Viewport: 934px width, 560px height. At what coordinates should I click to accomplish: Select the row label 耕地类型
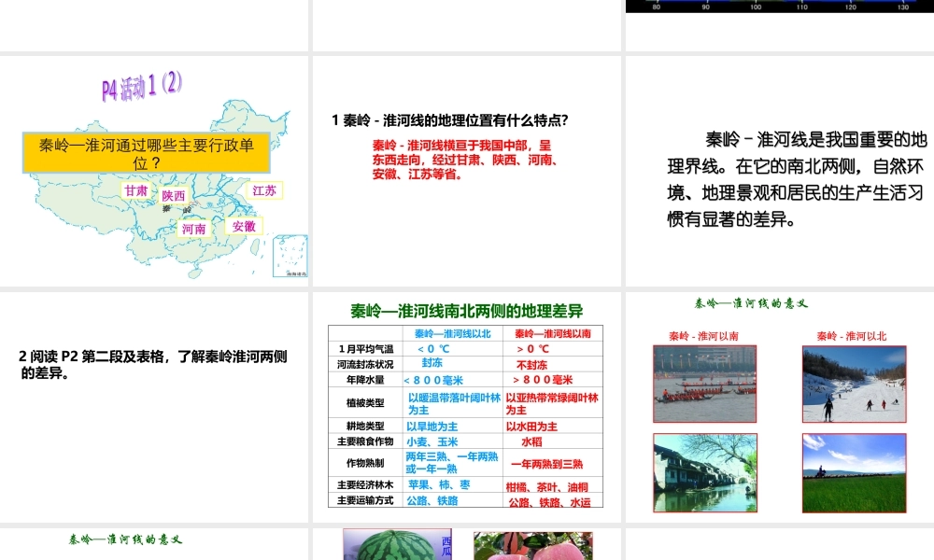[365, 427]
